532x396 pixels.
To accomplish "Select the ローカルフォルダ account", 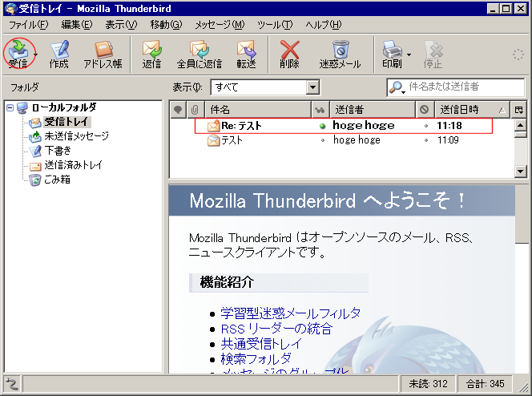I will 64,107.
